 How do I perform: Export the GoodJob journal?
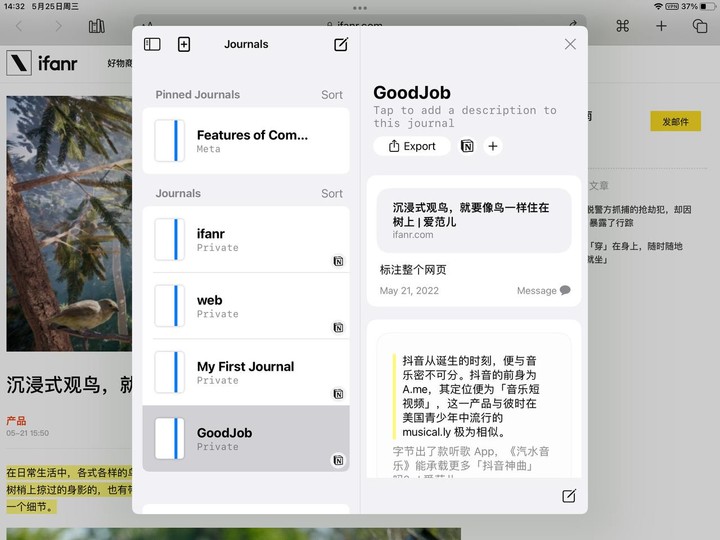(412, 146)
